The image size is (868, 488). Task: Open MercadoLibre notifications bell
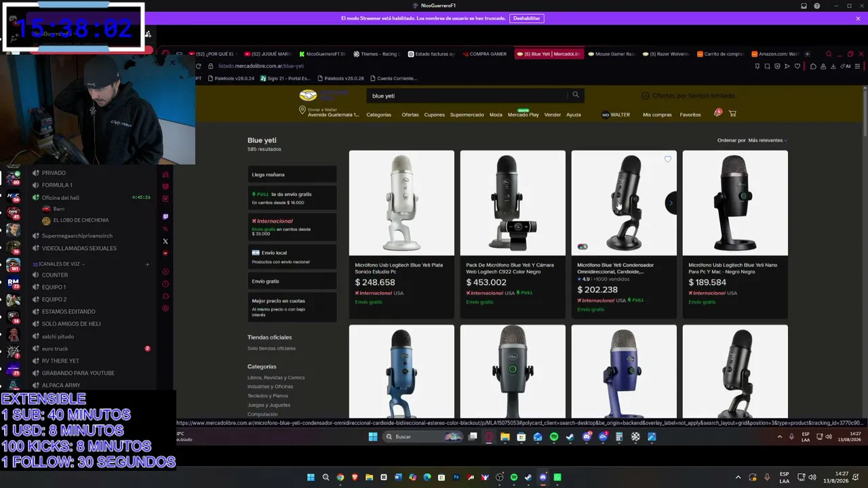point(717,113)
